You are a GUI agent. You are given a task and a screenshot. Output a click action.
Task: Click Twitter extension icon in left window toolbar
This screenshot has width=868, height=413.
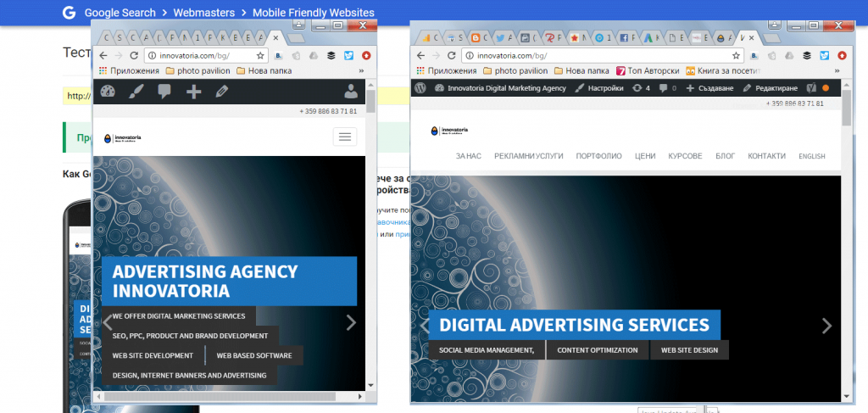(x=348, y=55)
